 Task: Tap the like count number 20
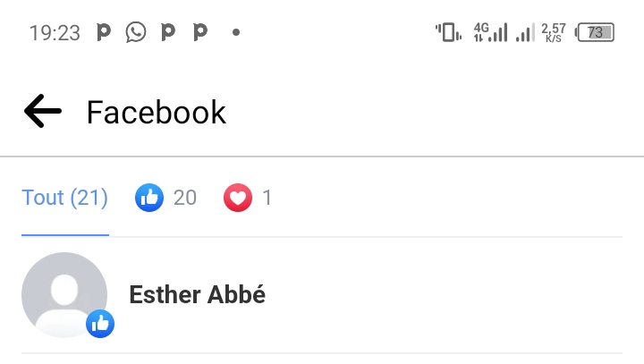coord(185,198)
